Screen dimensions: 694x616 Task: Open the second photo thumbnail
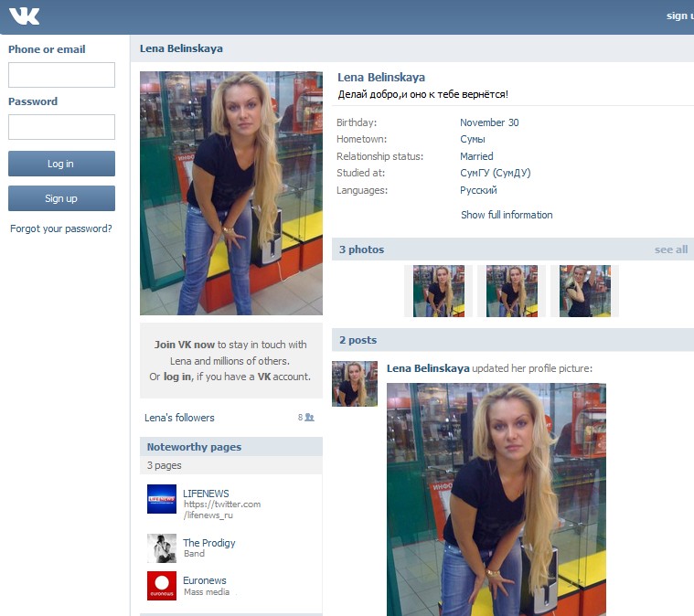coord(511,291)
